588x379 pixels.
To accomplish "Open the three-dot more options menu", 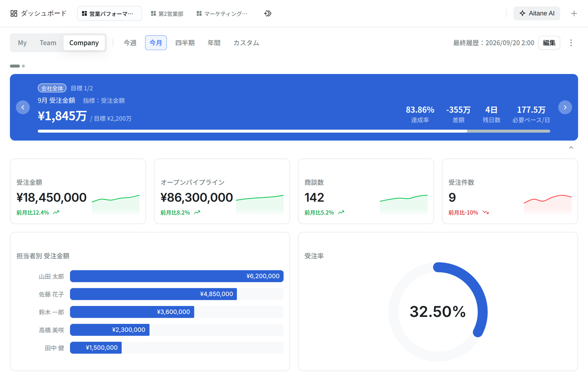I will tap(571, 43).
